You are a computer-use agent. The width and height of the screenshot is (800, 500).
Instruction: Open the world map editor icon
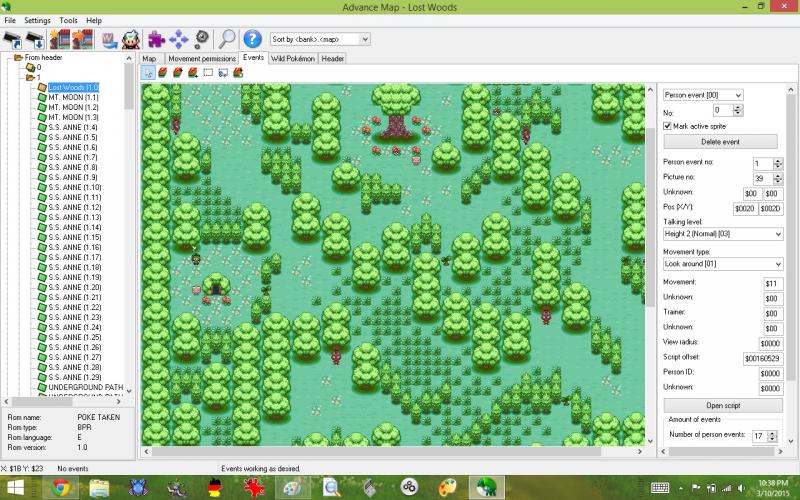[x=109, y=39]
